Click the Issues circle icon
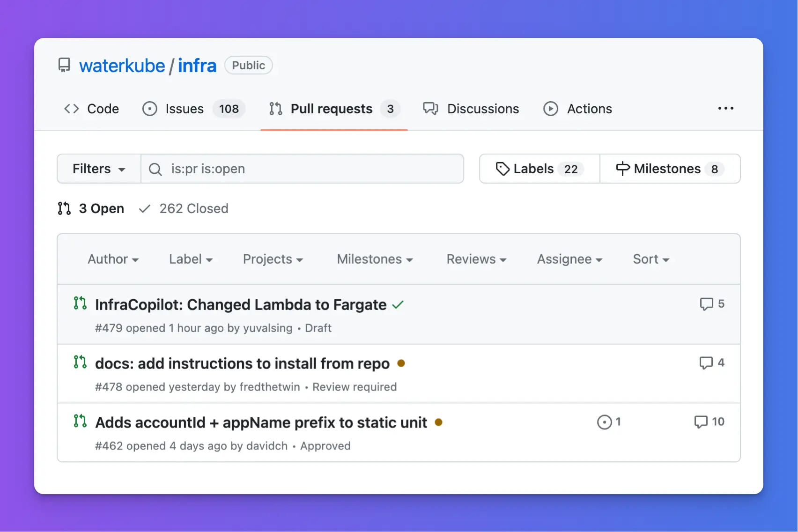This screenshot has height=532, width=798. (150, 109)
